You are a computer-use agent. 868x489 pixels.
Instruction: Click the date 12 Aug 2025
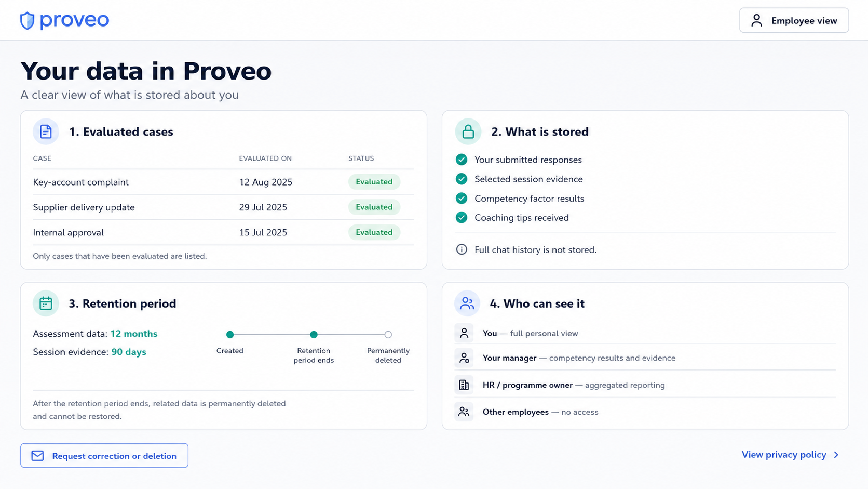click(266, 182)
